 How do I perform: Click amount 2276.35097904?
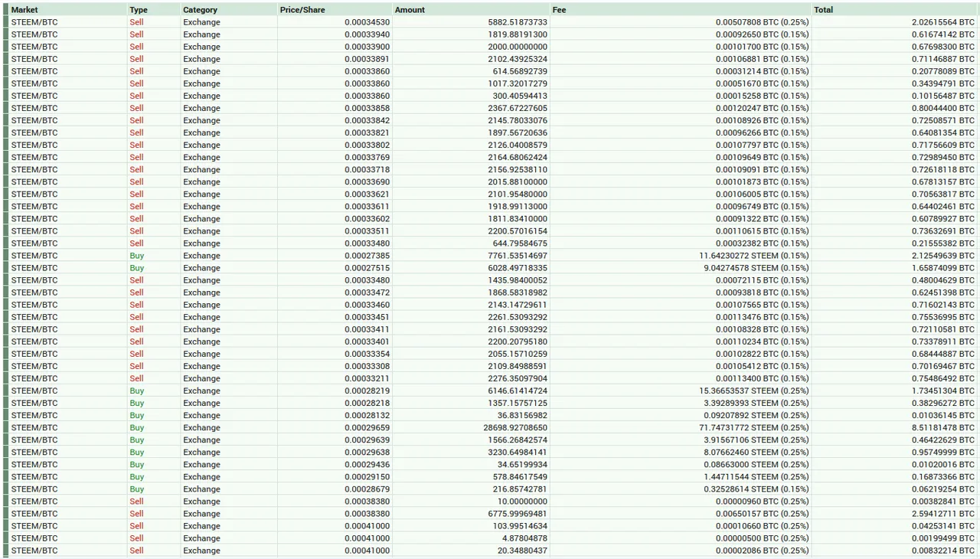[518, 378]
